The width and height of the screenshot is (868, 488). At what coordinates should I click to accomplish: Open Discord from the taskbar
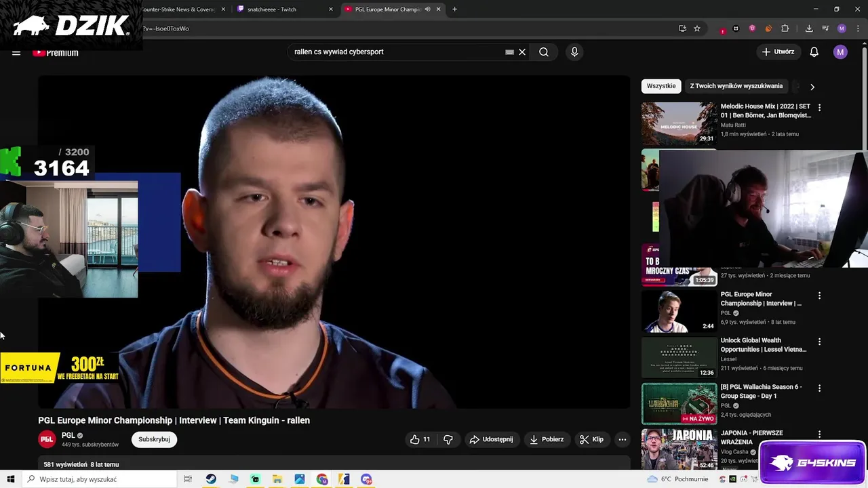(x=367, y=479)
